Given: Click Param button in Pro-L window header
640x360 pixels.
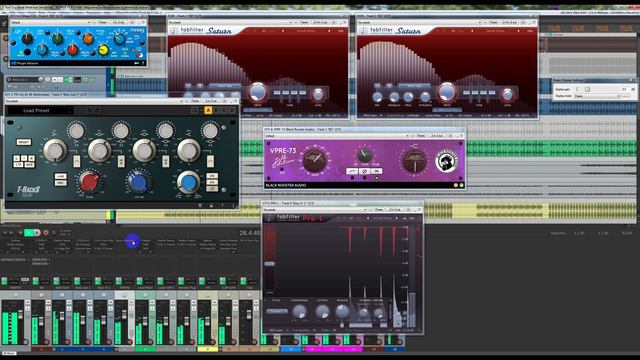Looking at the screenshot, I should [378, 209].
